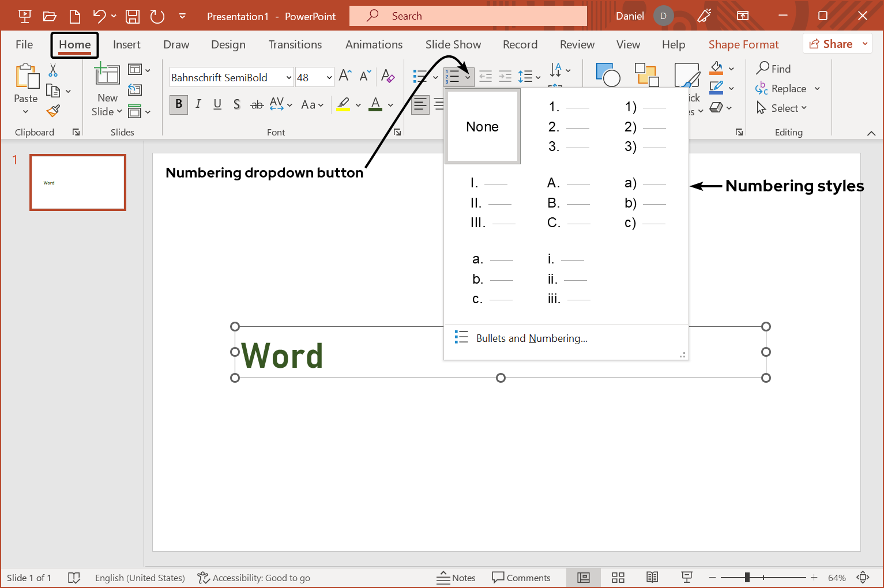Select slide 1 thumbnail
This screenshot has height=588, width=884.
click(78, 182)
